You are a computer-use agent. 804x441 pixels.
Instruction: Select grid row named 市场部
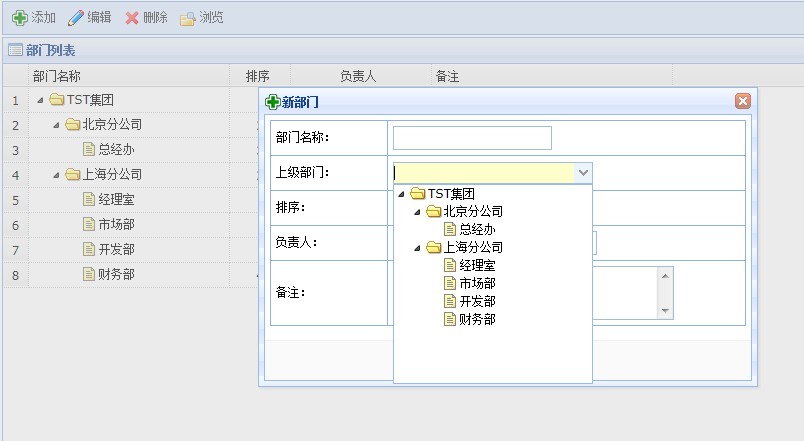coord(116,224)
